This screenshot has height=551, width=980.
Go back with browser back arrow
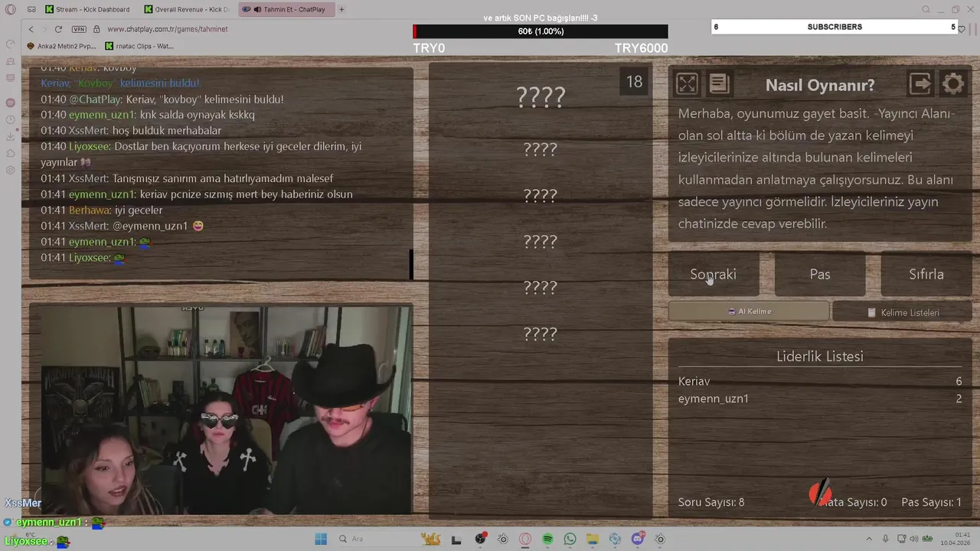pos(31,29)
